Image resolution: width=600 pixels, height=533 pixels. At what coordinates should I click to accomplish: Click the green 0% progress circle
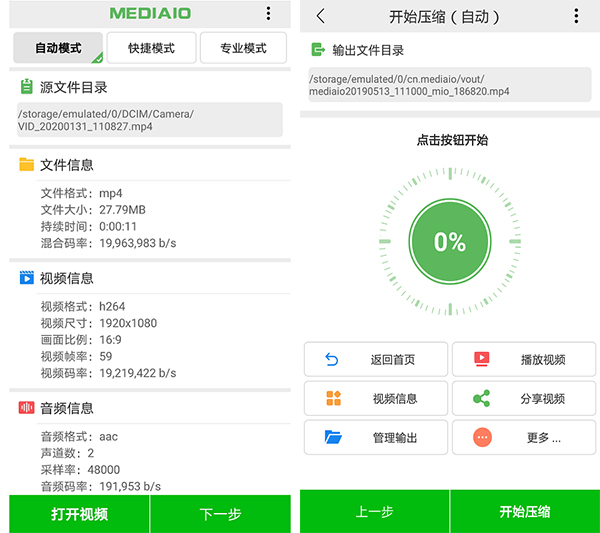tap(450, 241)
